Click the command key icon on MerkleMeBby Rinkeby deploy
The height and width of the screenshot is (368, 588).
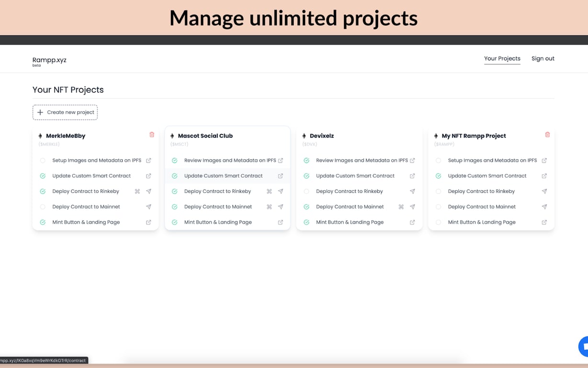(136, 191)
